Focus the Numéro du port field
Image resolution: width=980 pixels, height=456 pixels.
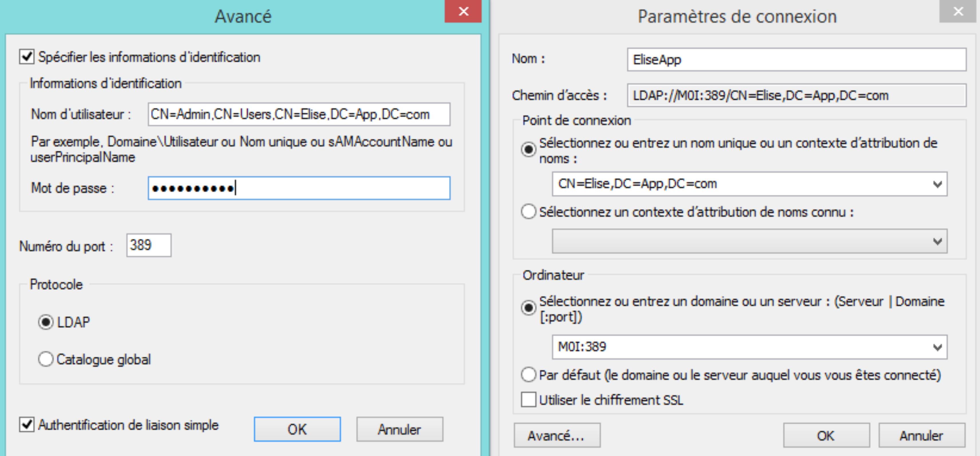[x=149, y=245]
